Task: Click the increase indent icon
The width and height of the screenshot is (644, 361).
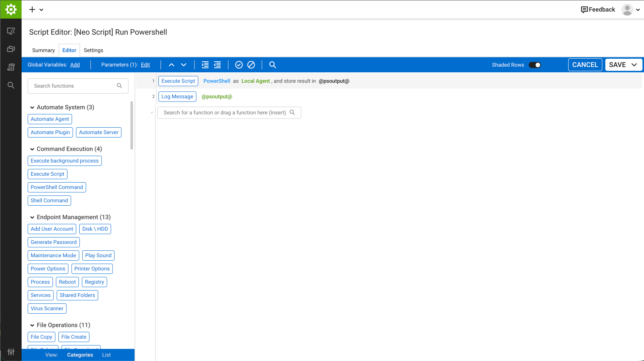Action: click(x=205, y=65)
